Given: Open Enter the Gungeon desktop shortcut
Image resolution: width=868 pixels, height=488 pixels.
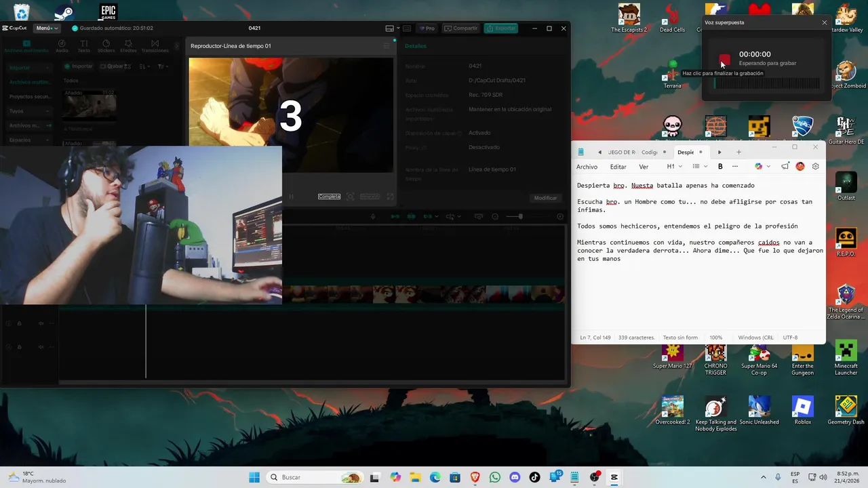Looking at the screenshot, I should tap(802, 359).
